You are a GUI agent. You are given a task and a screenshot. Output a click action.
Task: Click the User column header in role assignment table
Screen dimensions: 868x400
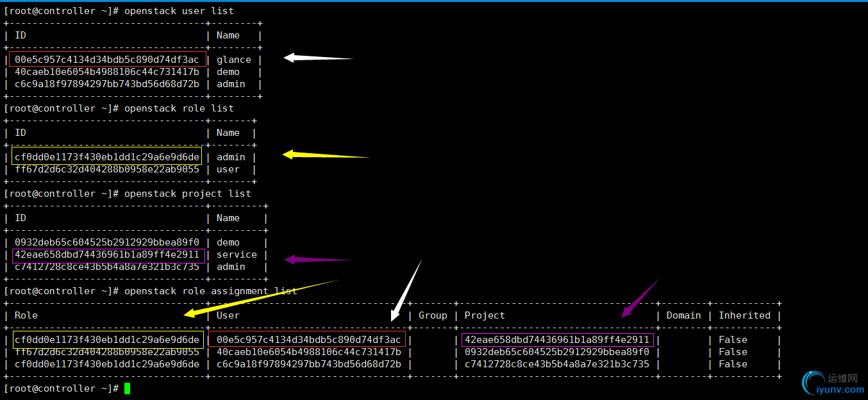coord(228,315)
